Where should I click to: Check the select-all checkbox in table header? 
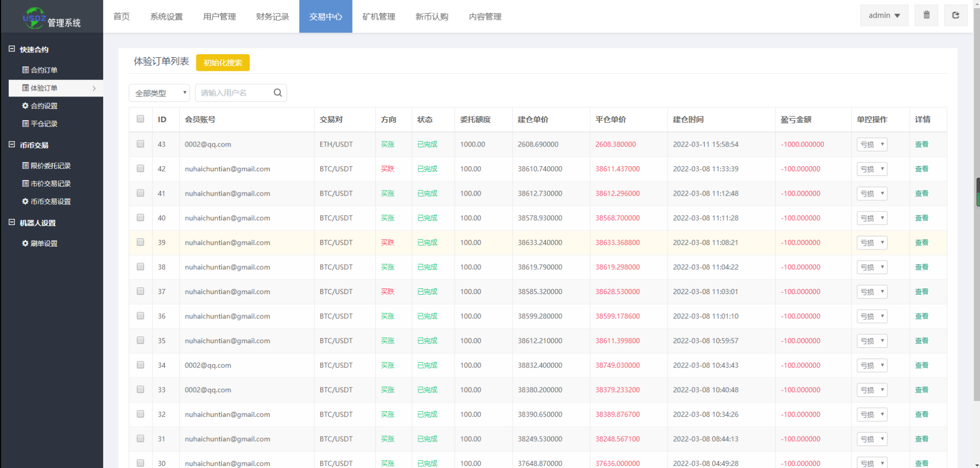[140, 119]
